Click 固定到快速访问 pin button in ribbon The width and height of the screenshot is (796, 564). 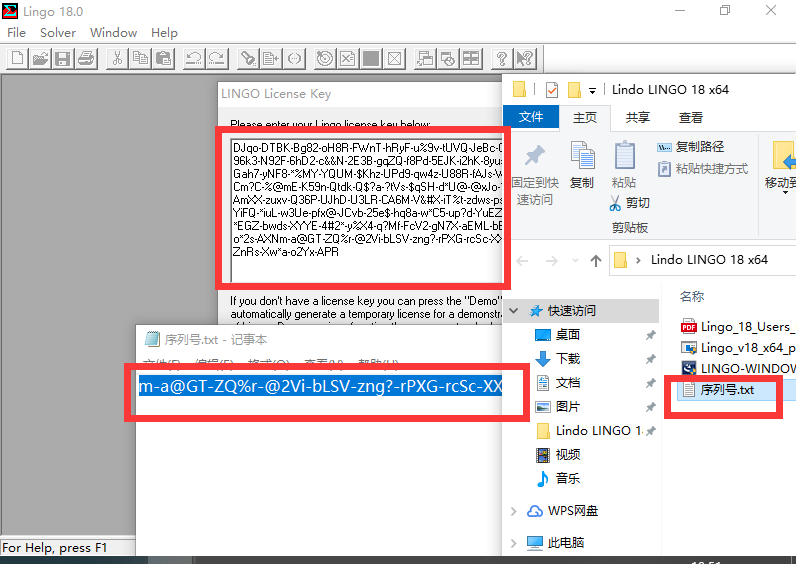pos(535,174)
